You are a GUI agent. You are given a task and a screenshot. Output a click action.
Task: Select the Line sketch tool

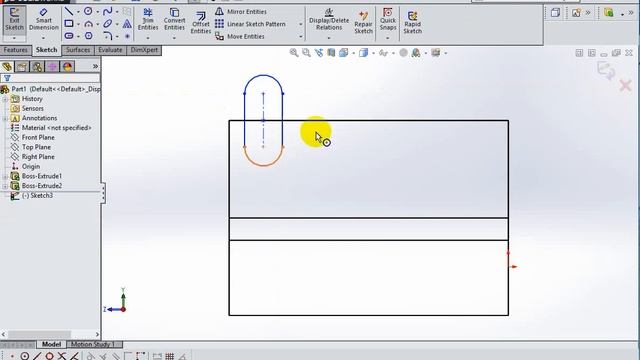[x=69, y=12]
